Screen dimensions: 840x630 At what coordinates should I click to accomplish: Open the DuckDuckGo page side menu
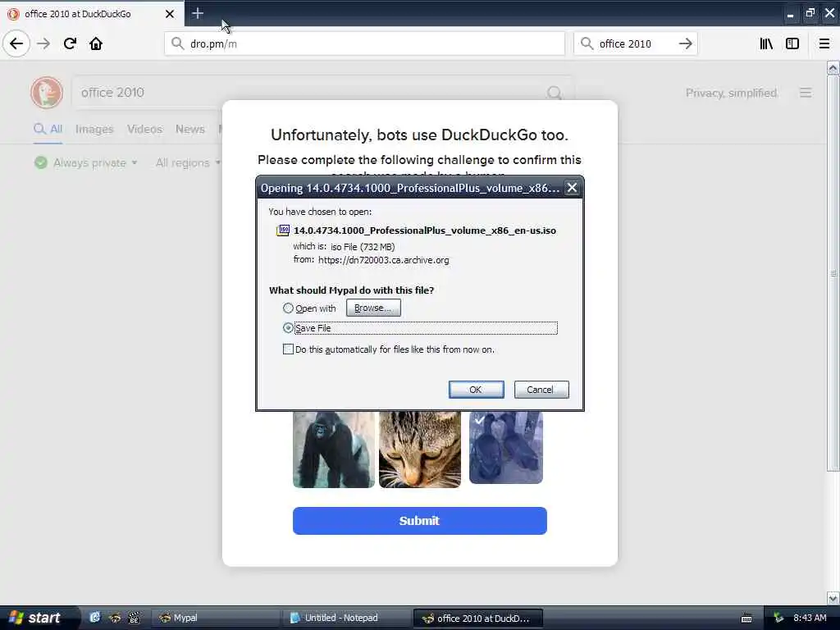pos(806,93)
